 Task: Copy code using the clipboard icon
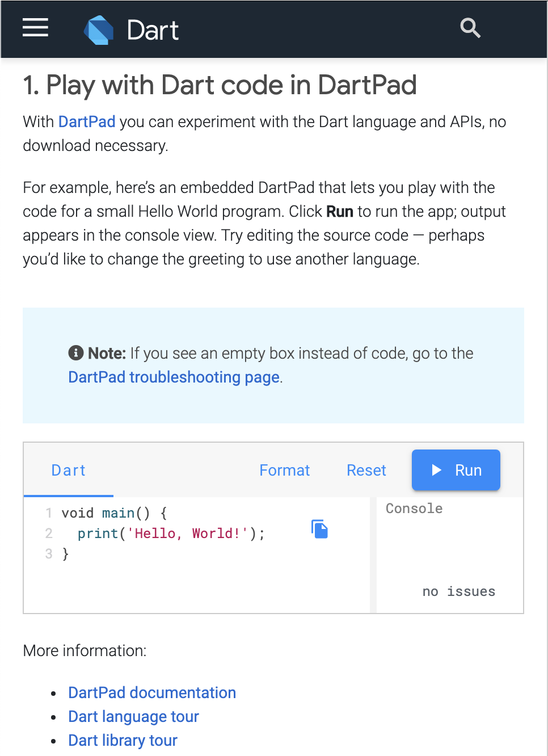point(320,529)
